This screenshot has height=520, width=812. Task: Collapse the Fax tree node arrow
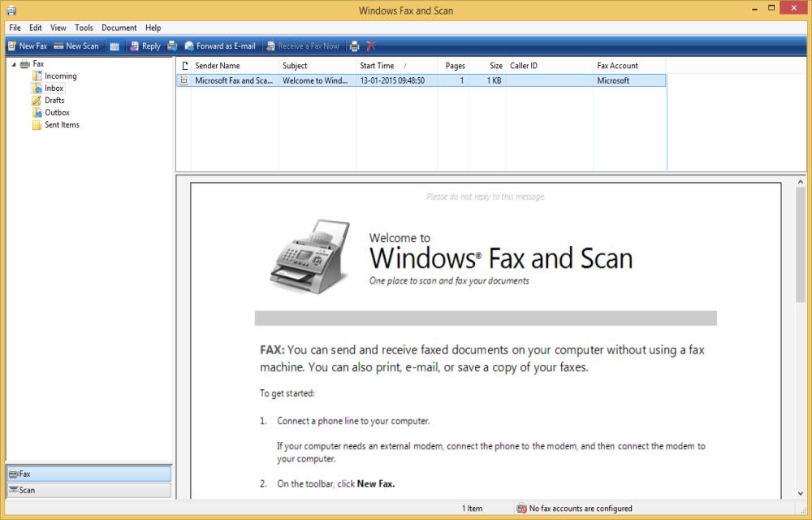point(14,64)
